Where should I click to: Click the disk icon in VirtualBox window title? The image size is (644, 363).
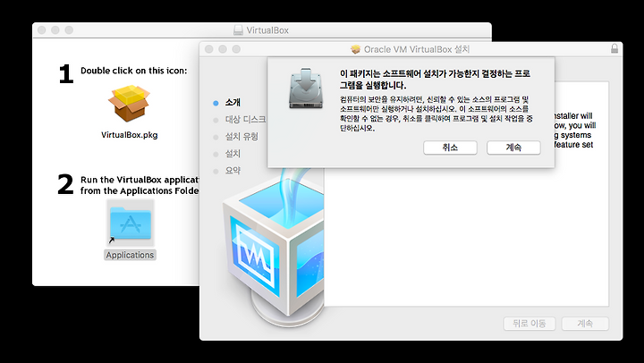238,30
